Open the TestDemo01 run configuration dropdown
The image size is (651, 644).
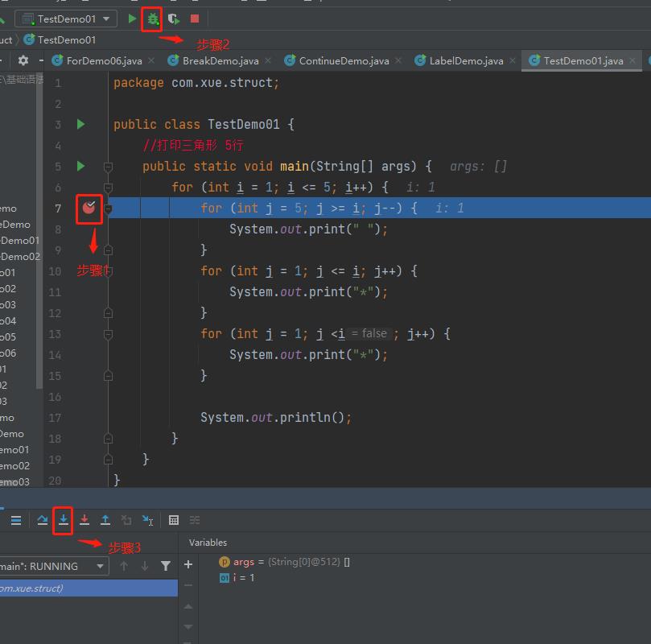click(66, 19)
